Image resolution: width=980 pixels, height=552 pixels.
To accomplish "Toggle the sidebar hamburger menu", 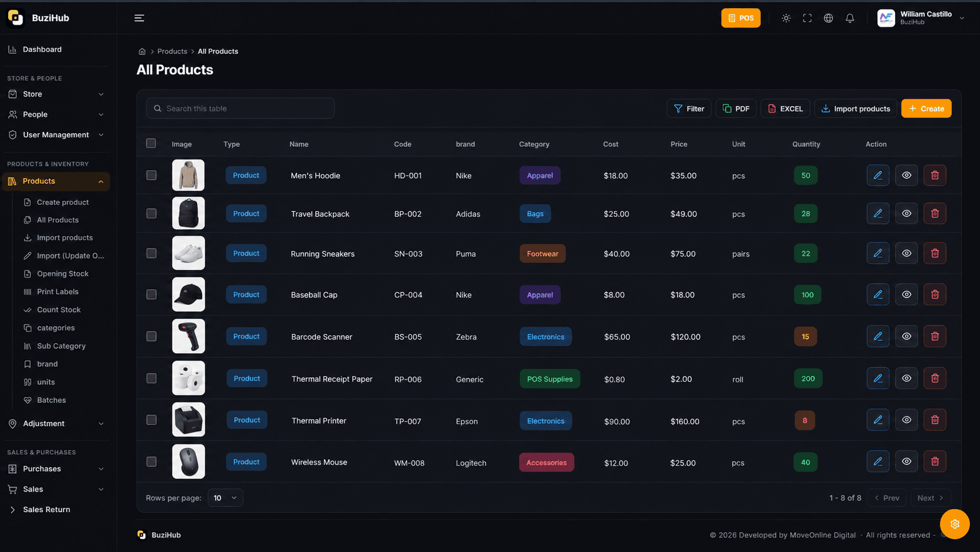I will coord(139,18).
